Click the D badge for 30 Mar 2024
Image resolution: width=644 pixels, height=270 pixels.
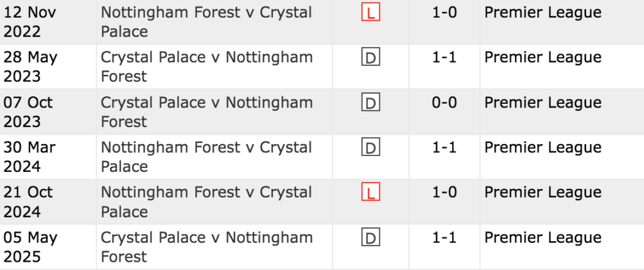tap(370, 148)
